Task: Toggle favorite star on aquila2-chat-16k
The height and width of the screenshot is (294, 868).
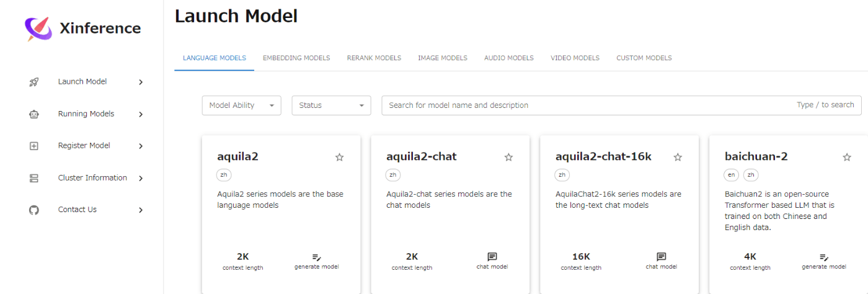Action: (678, 157)
